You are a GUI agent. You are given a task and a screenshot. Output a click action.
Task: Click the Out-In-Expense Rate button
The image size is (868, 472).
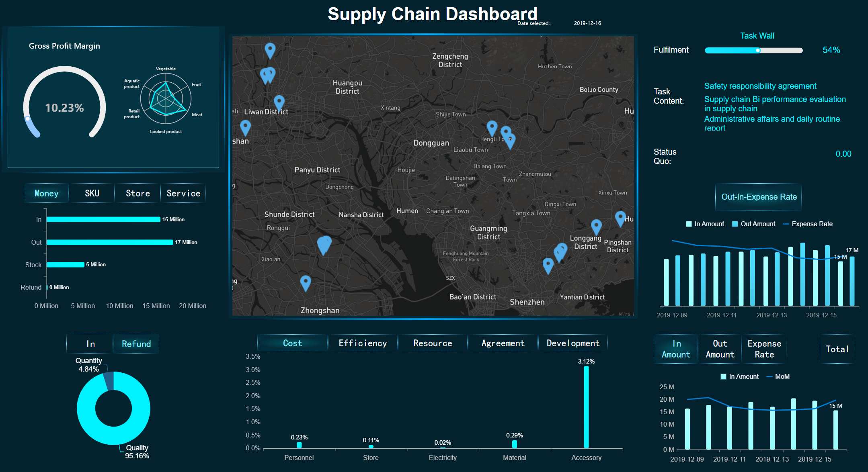pyautogui.click(x=758, y=197)
